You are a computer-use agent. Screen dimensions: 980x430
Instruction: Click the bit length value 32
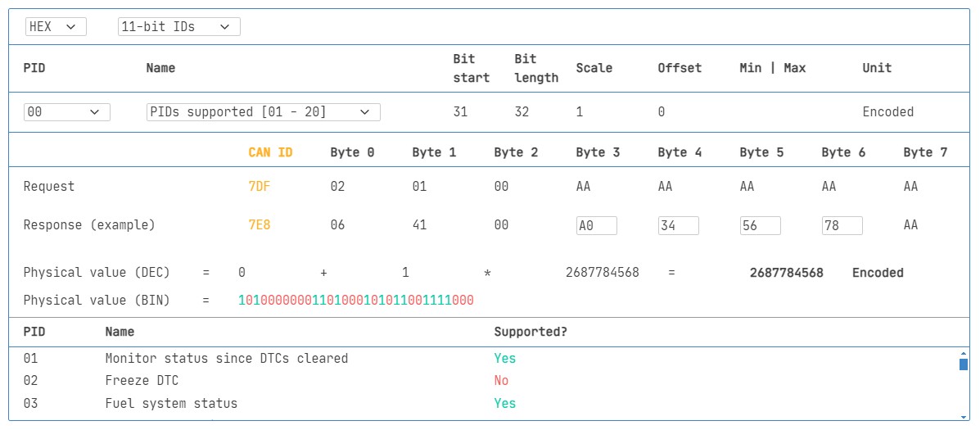(522, 112)
